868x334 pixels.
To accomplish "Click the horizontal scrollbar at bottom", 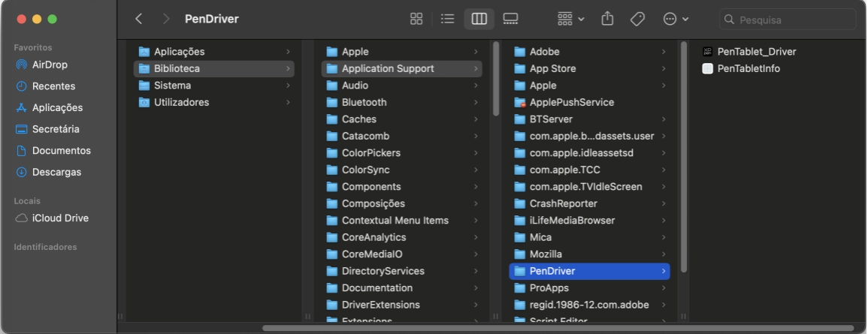I will 556,328.
